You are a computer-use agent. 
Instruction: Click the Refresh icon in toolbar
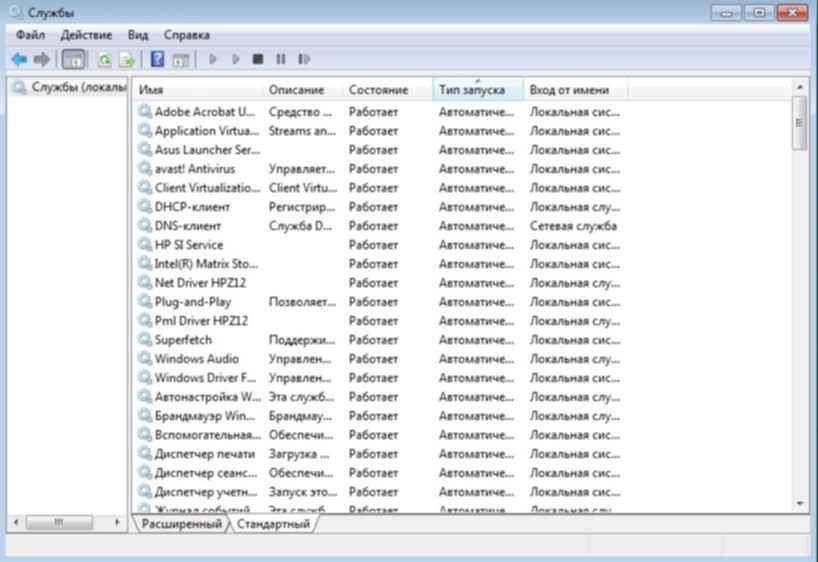tap(104, 60)
